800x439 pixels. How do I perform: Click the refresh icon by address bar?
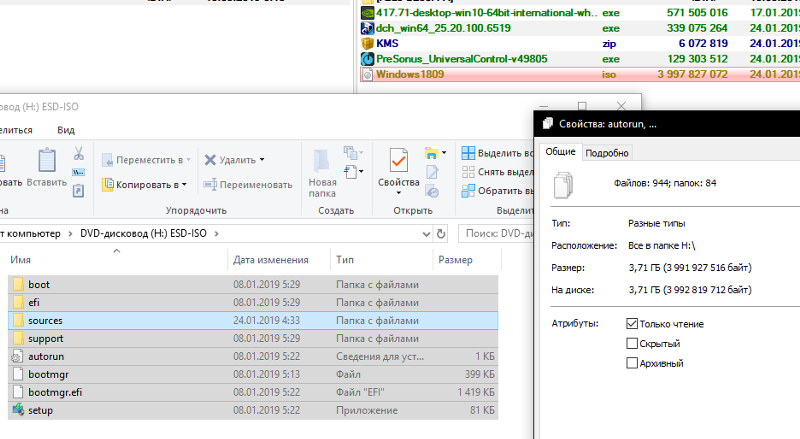pyautogui.click(x=441, y=234)
